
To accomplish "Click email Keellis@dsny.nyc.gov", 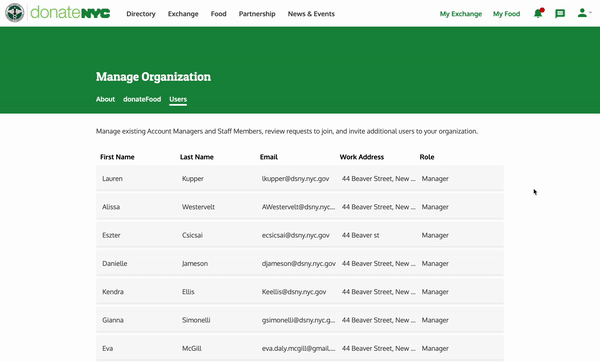I will tap(294, 292).
